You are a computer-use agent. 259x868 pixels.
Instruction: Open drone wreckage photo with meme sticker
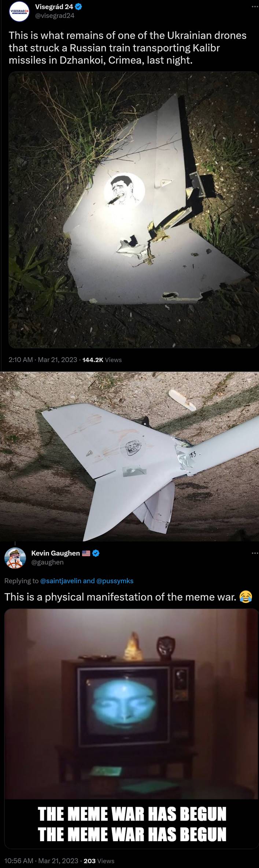tap(133, 210)
